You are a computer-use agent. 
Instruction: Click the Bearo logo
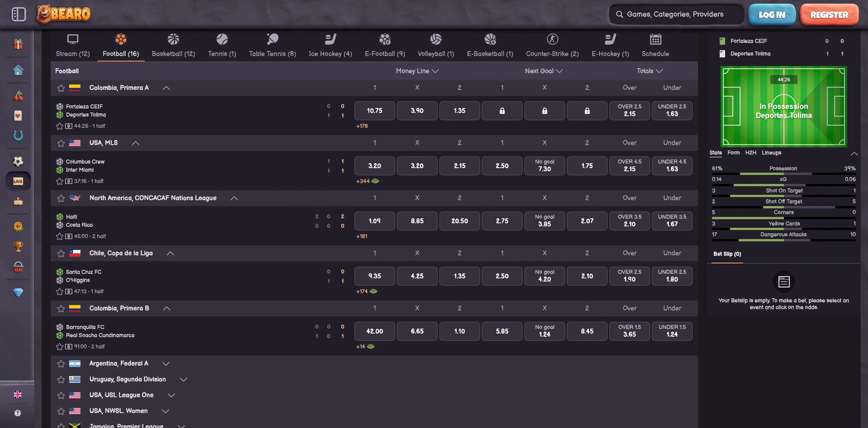click(63, 14)
